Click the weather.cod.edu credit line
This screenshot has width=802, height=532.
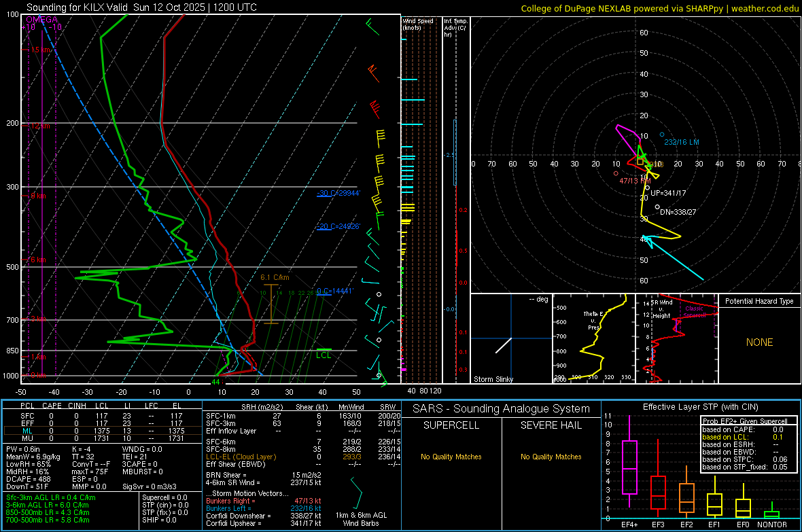pyautogui.click(x=659, y=8)
